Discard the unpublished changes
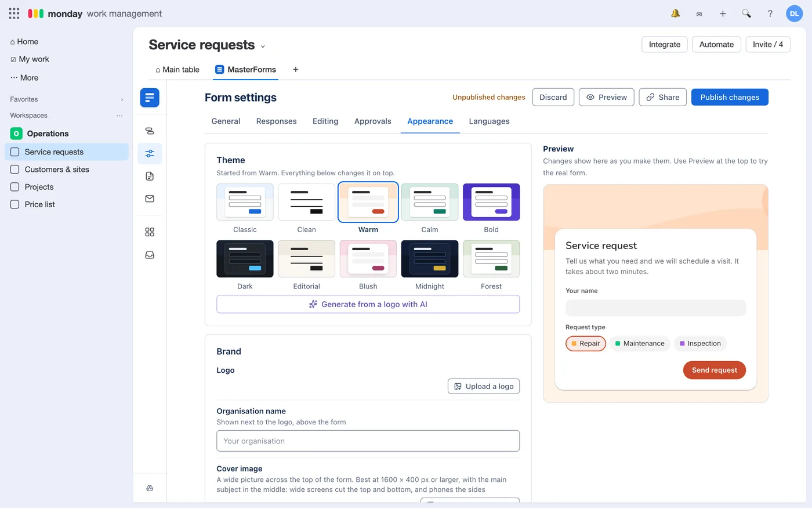 (x=553, y=97)
